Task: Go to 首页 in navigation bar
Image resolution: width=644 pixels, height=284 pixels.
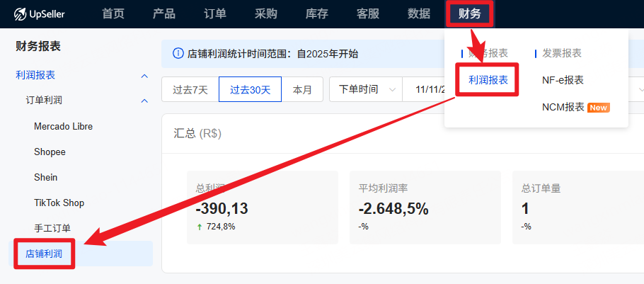Action: click(x=113, y=14)
